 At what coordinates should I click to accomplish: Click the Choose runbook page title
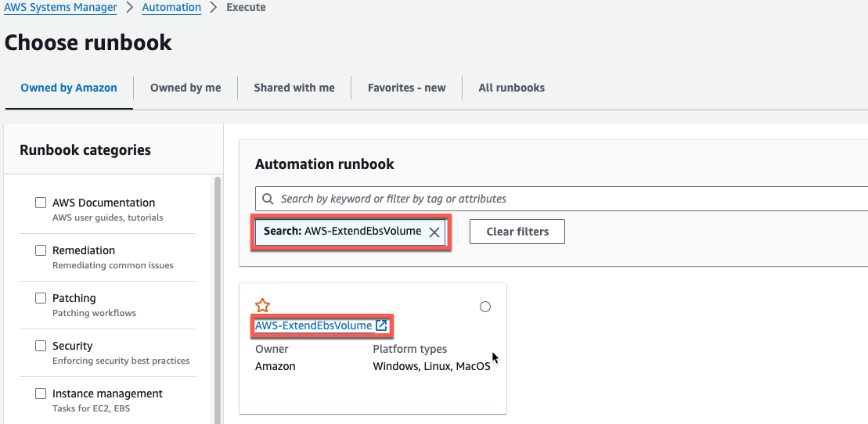pyautogui.click(x=88, y=42)
